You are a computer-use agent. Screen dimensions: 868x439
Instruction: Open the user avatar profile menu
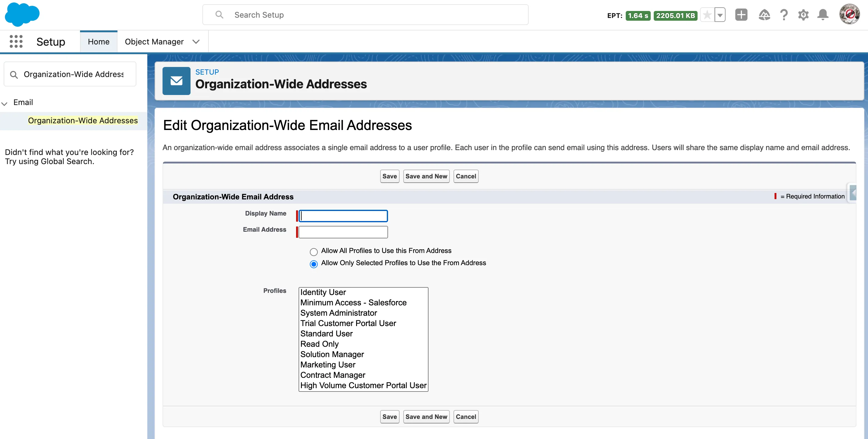coord(849,14)
